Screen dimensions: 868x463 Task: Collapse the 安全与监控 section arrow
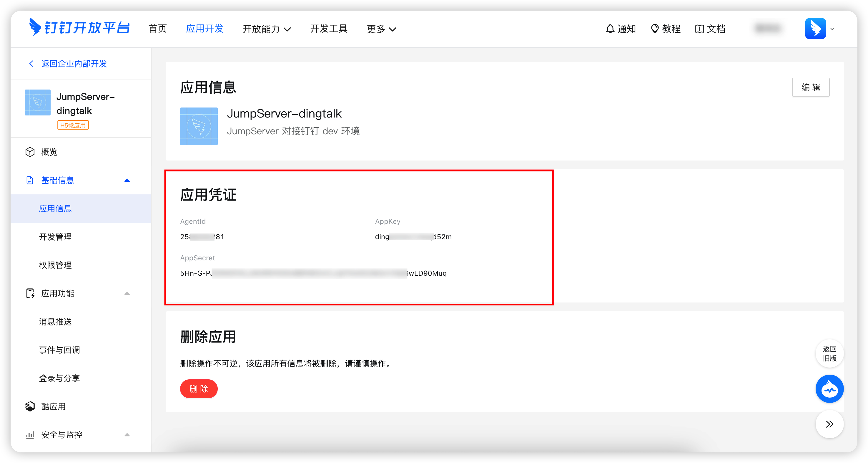coord(127,435)
